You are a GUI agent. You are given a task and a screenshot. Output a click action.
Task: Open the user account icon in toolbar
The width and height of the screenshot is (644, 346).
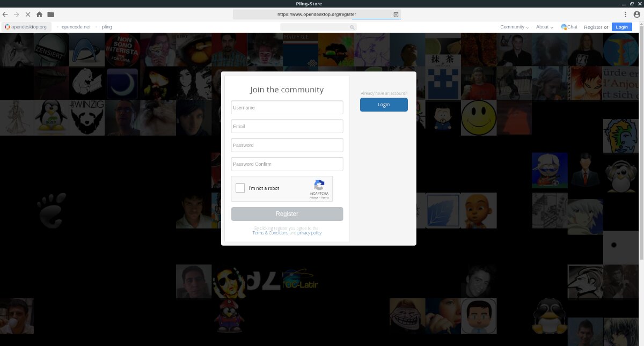637,14
